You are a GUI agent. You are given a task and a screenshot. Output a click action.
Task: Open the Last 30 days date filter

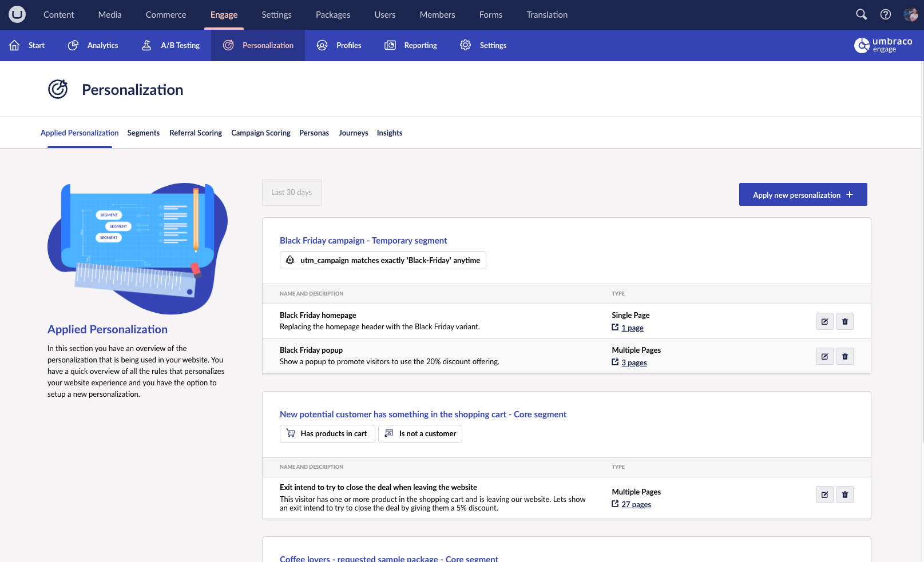[291, 192]
